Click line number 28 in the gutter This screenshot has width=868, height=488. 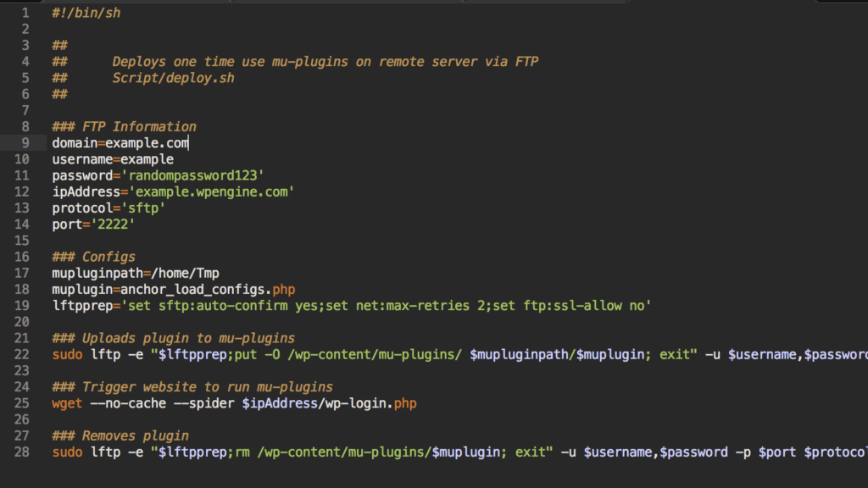(x=21, y=452)
